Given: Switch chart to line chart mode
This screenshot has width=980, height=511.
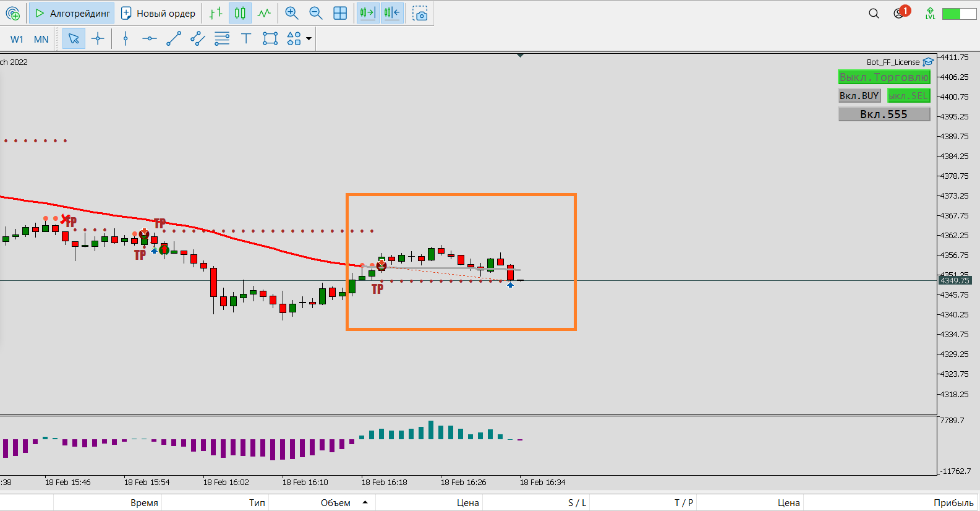Looking at the screenshot, I should pos(264,13).
